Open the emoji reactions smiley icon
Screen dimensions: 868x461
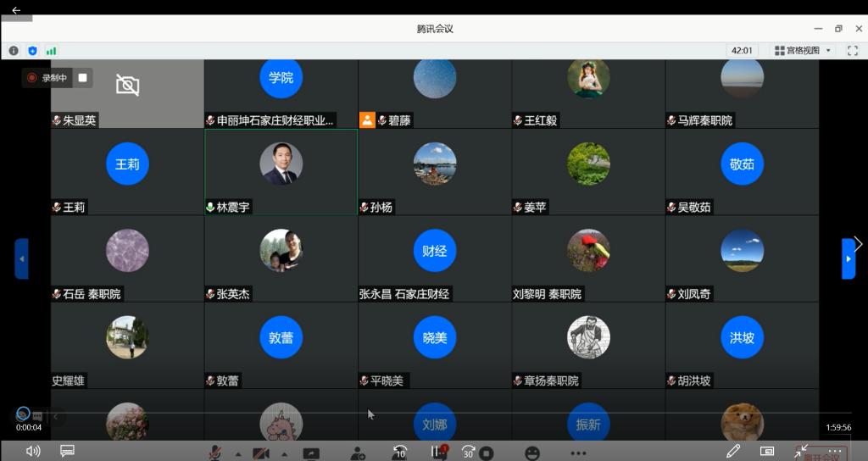[532, 453]
